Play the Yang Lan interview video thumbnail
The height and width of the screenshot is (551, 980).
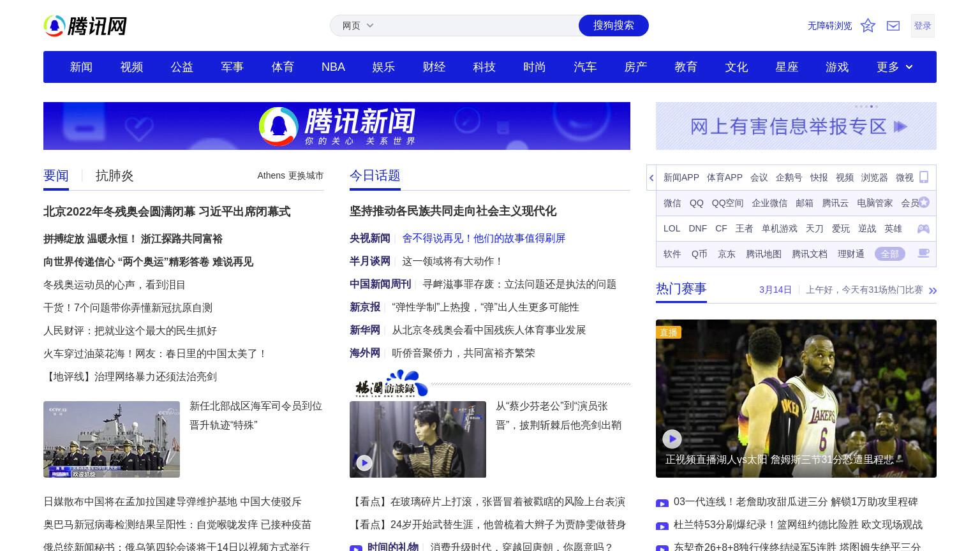(x=364, y=462)
